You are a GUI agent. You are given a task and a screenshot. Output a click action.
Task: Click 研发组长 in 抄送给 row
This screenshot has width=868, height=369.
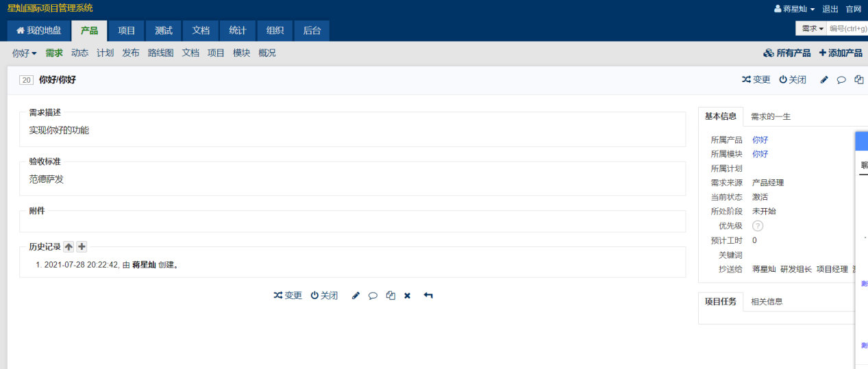[x=796, y=269]
